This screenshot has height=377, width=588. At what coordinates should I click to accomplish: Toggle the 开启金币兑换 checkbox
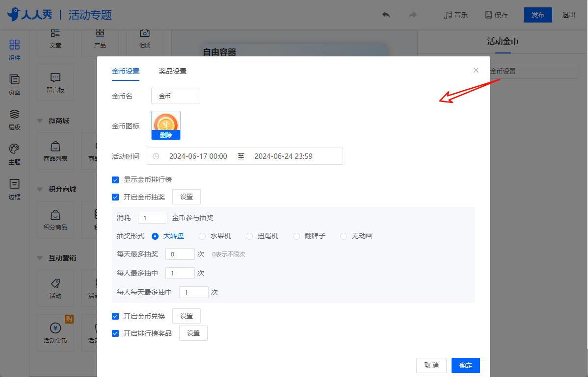115,316
